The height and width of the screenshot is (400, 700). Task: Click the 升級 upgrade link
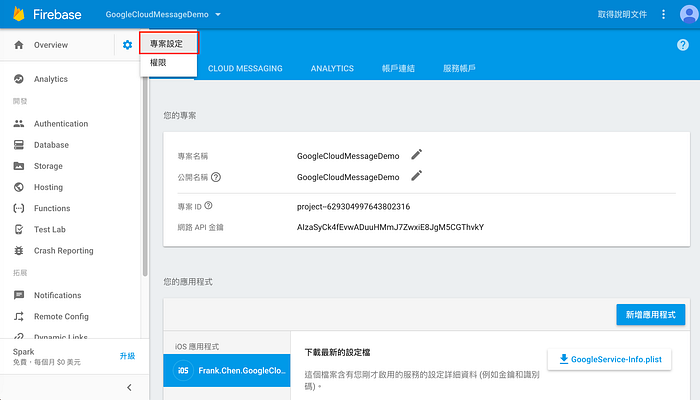pyautogui.click(x=127, y=356)
